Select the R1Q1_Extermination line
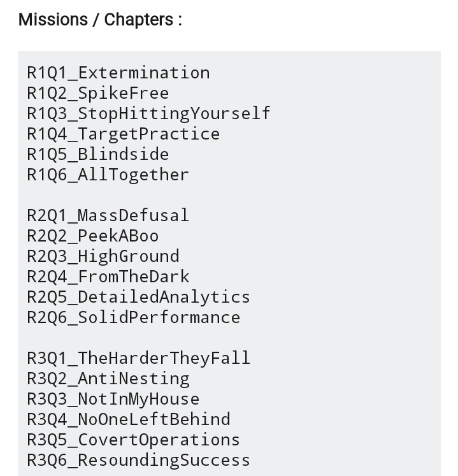Viewport: 458px width, 476px height. [x=118, y=73]
